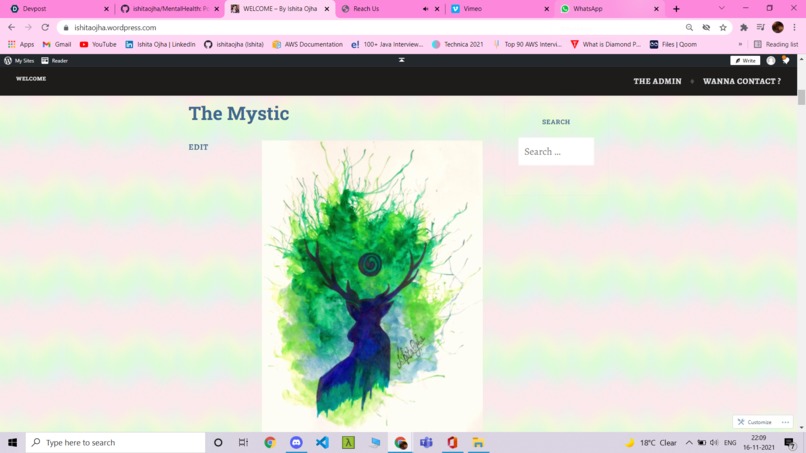Screen dimensions: 806x453
Task: Open the volume control in tray
Action: tap(714, 443)
